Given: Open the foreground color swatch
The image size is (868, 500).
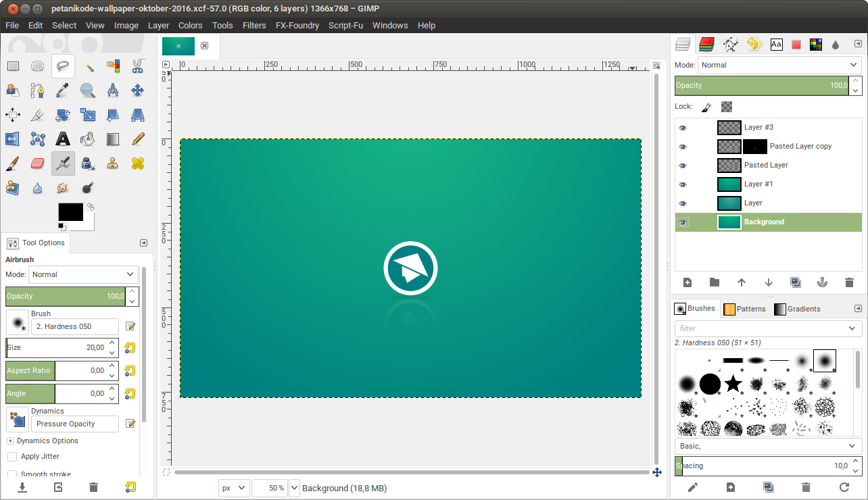Looking at the screenshot, I should 70,211.
